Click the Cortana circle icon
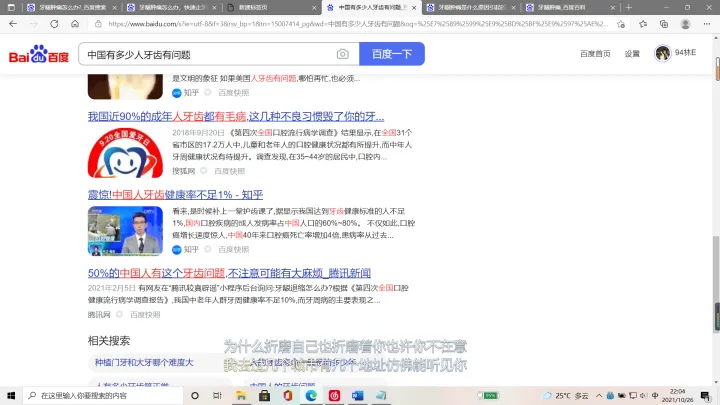 pyautogui.click(x=195, y=395)
